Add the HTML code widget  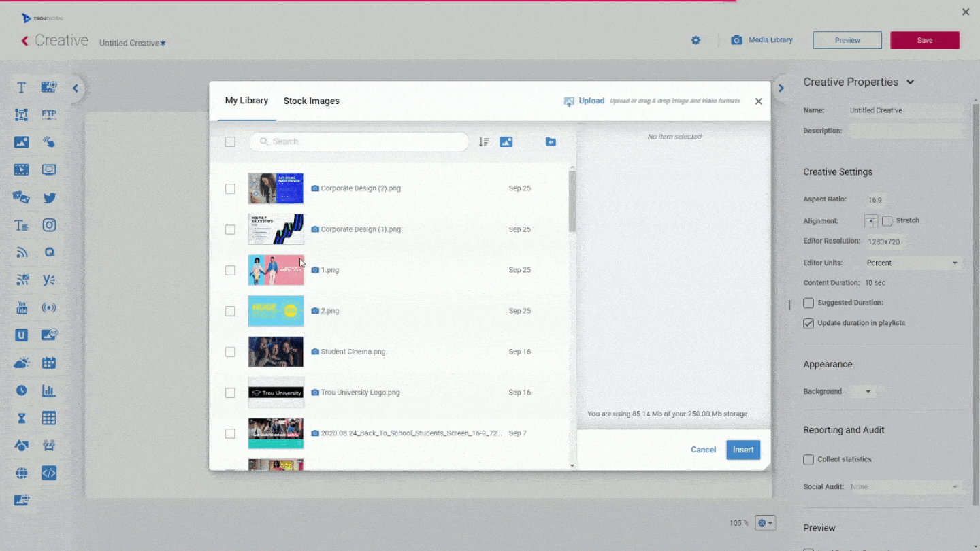pos(49,473)
